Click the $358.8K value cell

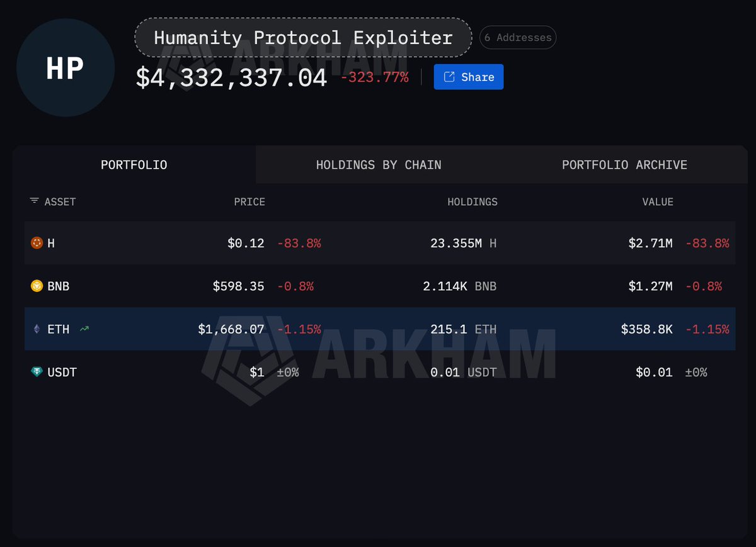647,329
